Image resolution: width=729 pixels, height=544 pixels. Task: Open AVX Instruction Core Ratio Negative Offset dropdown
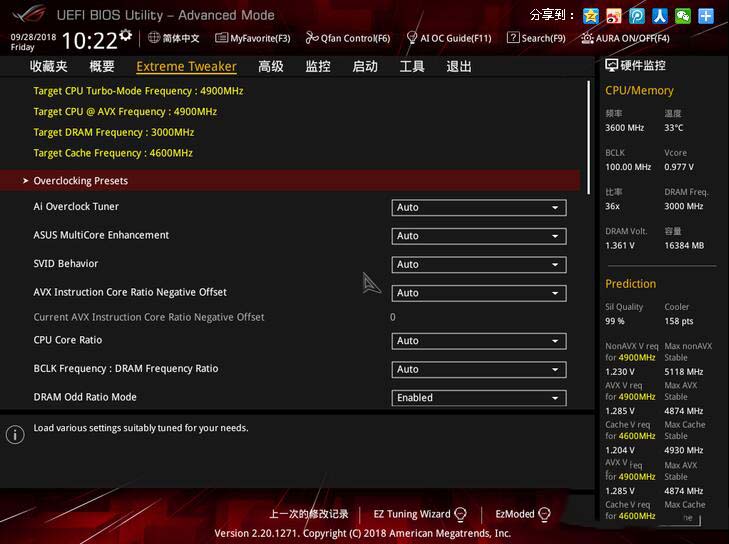tap(479, 293)
